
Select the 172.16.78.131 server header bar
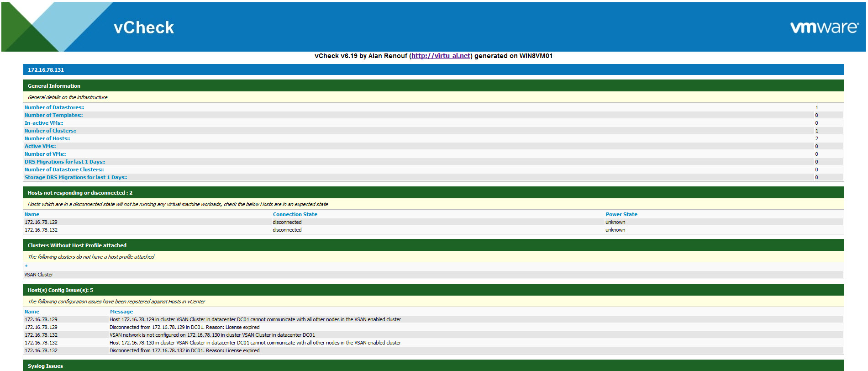pyautogui.click(x=433, y=70)
